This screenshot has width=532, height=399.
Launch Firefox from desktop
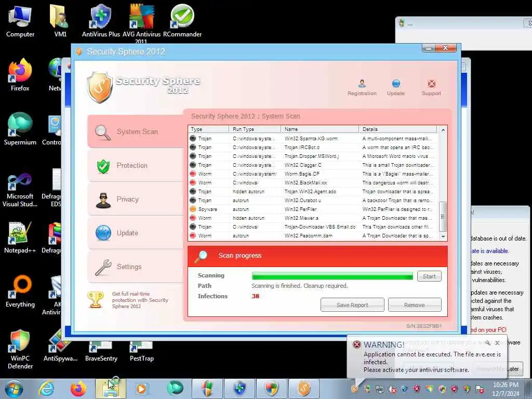tap(20, 75)
